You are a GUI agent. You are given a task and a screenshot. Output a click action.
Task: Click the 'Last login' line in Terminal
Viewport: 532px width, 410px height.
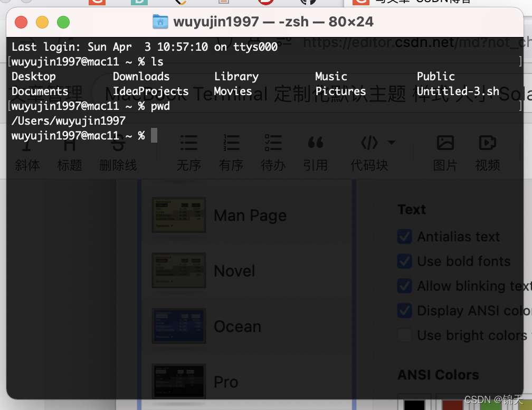(145, 47)
